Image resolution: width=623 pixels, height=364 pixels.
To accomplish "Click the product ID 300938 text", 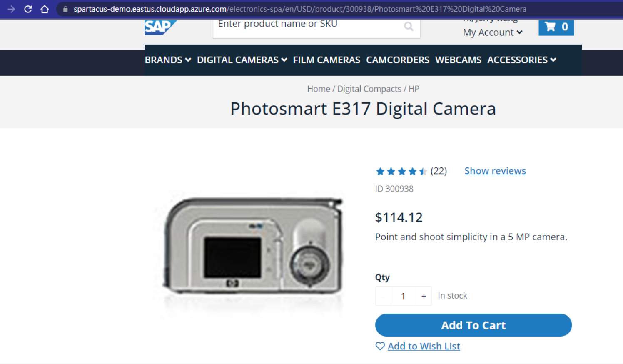I will [x=394, y=189].
